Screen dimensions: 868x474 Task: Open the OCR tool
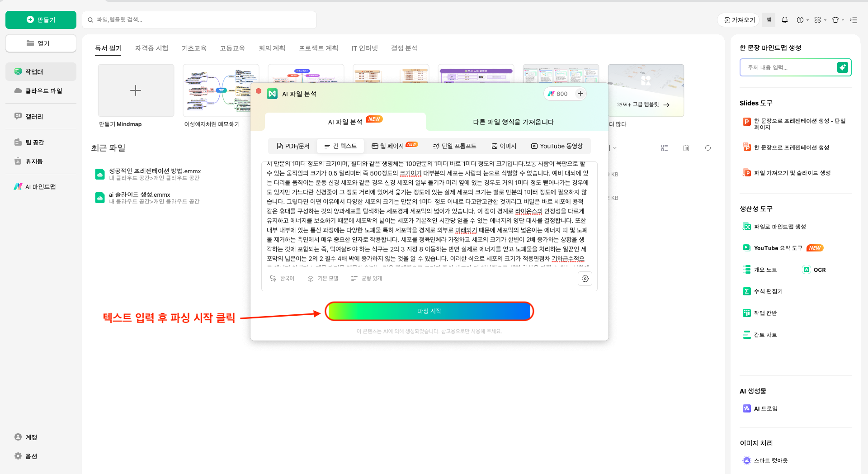819,270
